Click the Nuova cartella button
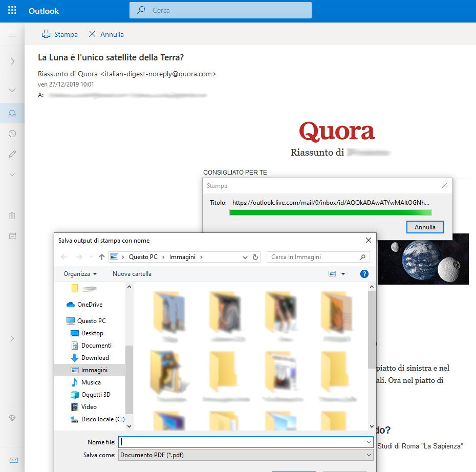This screenshot has width=476, height=472. 132,274
